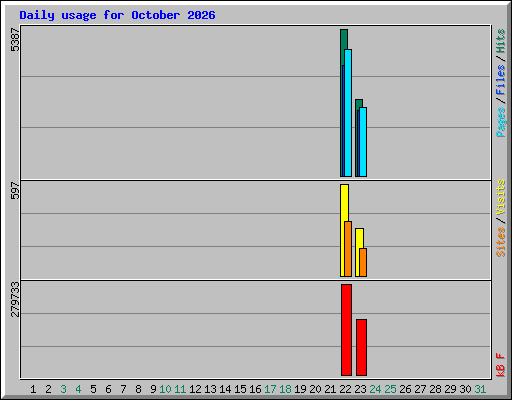Image resolution: width=512 pixels, height=400 pixels.
Task: Click day label 20 on the axis
Action: coord(315,389)
